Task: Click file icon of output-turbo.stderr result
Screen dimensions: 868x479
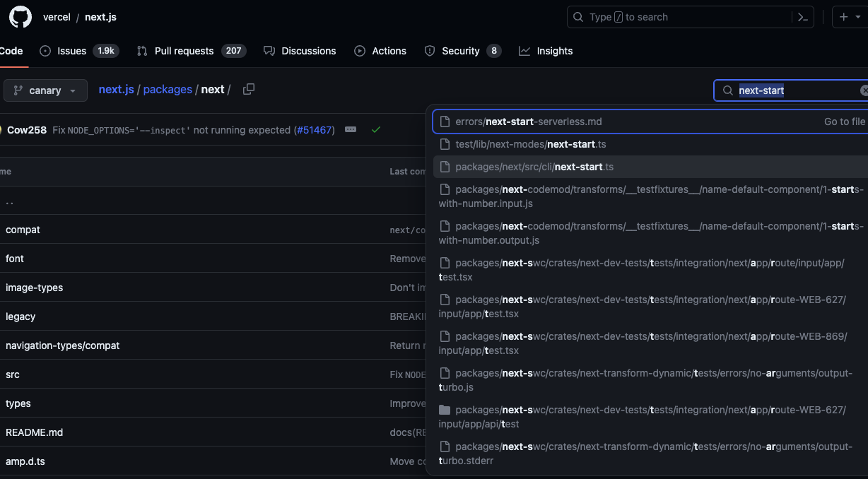Action: (445, 447)
